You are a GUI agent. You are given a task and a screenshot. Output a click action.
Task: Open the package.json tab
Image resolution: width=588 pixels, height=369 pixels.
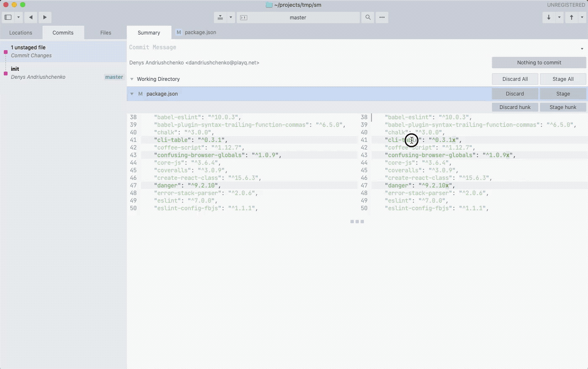point(196,32)
